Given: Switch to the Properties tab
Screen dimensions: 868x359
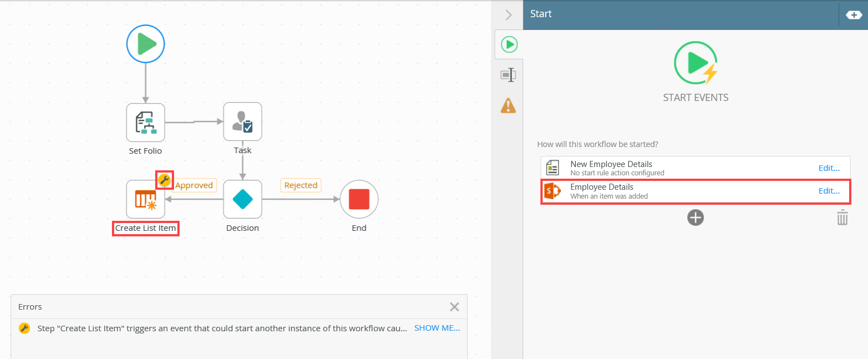Looking at the screenshot, I should pos(508,75).
